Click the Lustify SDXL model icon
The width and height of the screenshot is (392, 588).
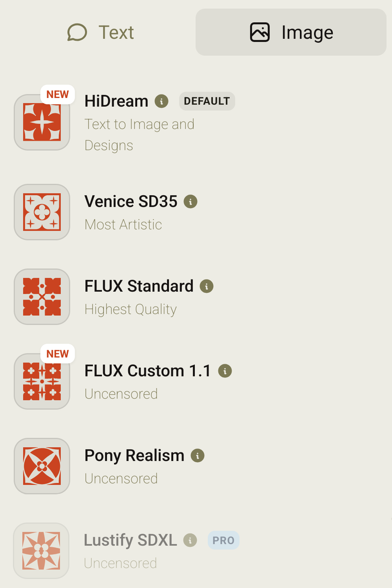coord(41,551)
